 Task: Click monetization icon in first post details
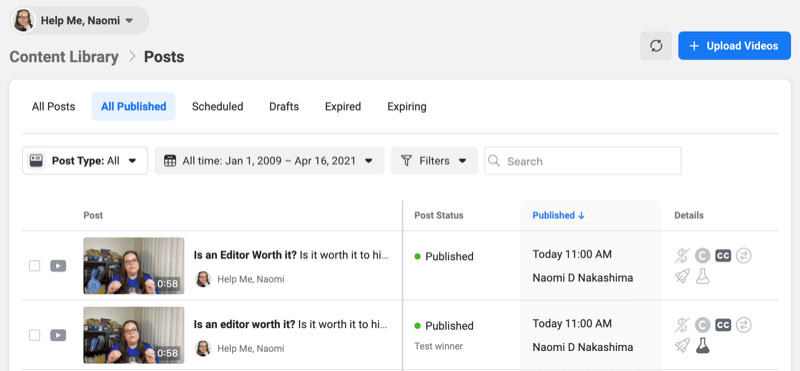click(682, 256)
